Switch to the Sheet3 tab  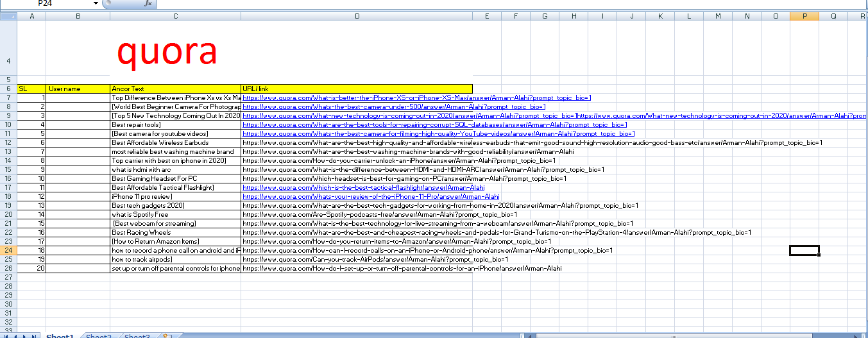coord(137,335)
